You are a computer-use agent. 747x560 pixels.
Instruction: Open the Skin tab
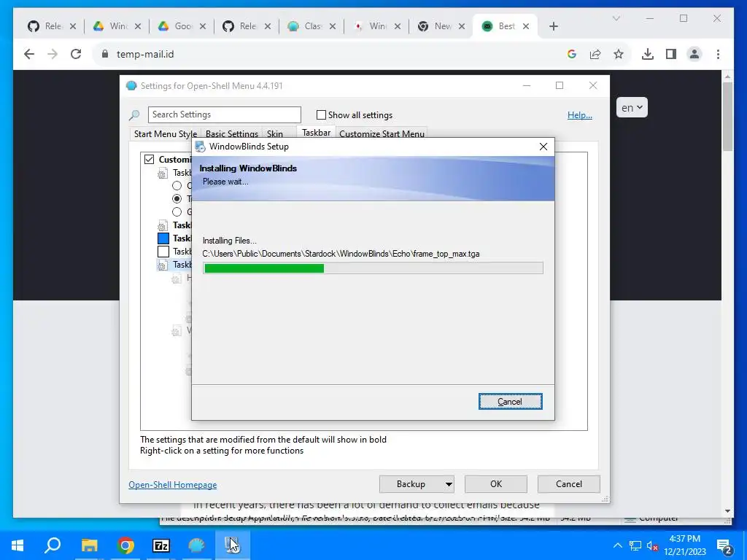(275, 134)
